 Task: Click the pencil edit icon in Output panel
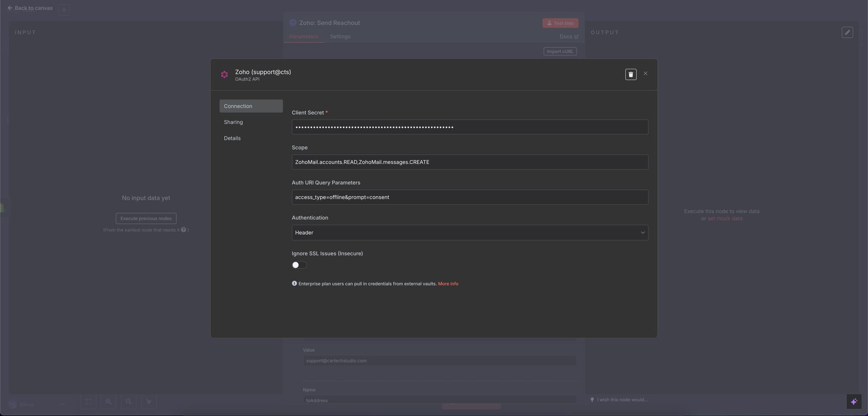[847, 33]
